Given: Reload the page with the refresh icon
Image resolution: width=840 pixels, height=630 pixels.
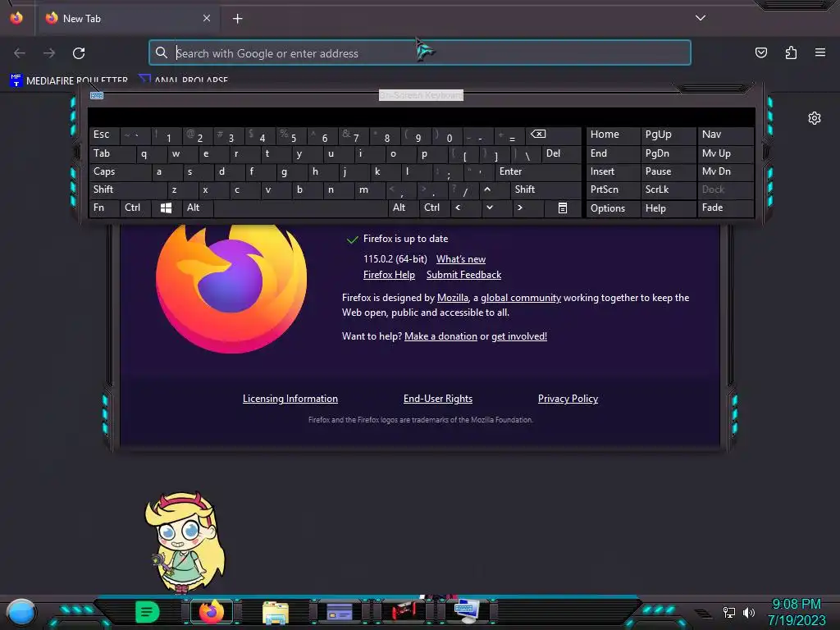Looking at the screenshot, I should tap(79, 53).
